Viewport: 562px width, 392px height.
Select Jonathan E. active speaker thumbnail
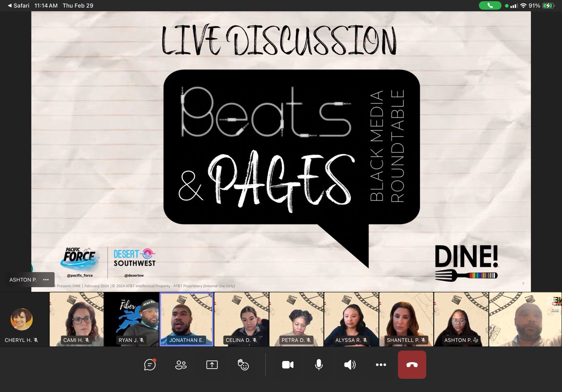pos(186,319)
